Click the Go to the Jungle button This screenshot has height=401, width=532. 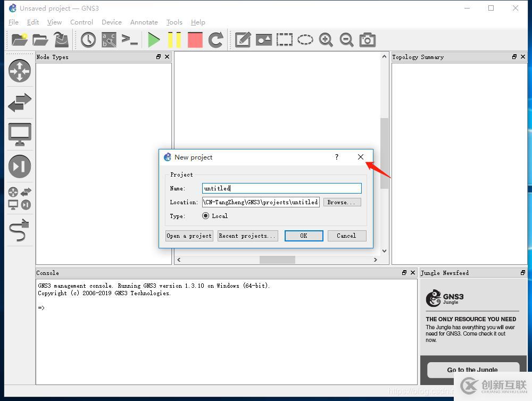coord(473,370)
